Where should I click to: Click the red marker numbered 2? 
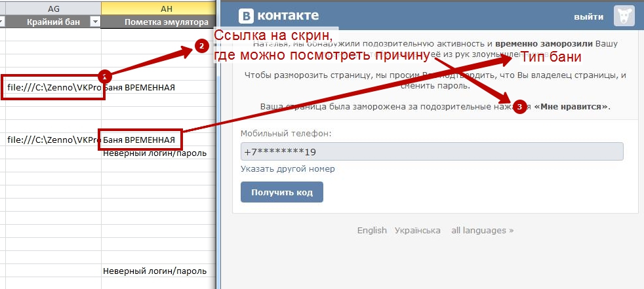201,46
